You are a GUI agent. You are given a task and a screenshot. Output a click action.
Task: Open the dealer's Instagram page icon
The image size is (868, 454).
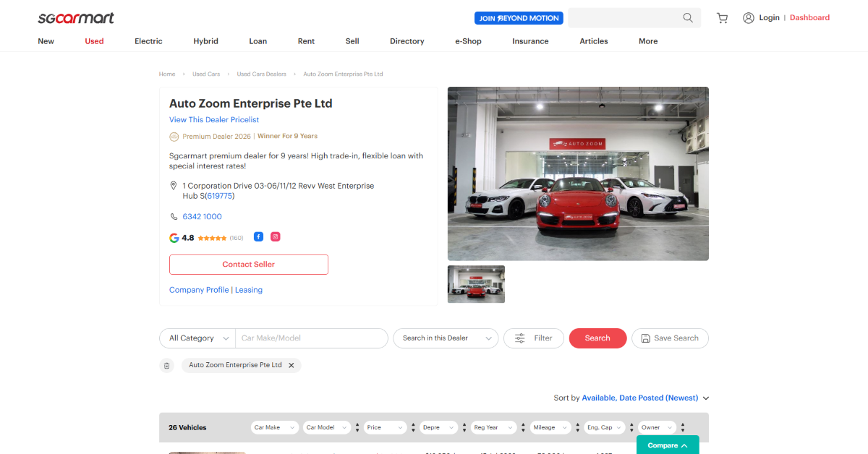pyautogui.click(x=276, y=236)
